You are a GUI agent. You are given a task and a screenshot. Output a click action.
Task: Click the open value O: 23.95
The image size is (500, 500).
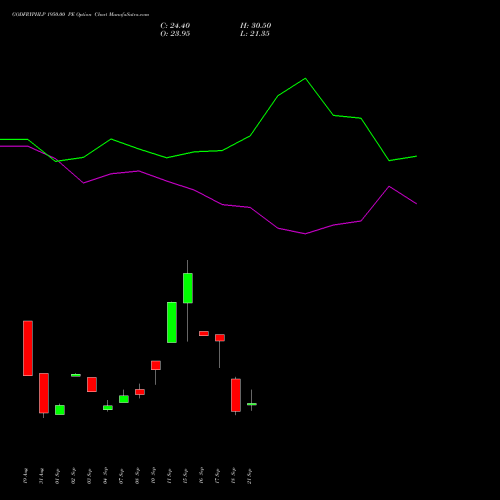[175, 34]
